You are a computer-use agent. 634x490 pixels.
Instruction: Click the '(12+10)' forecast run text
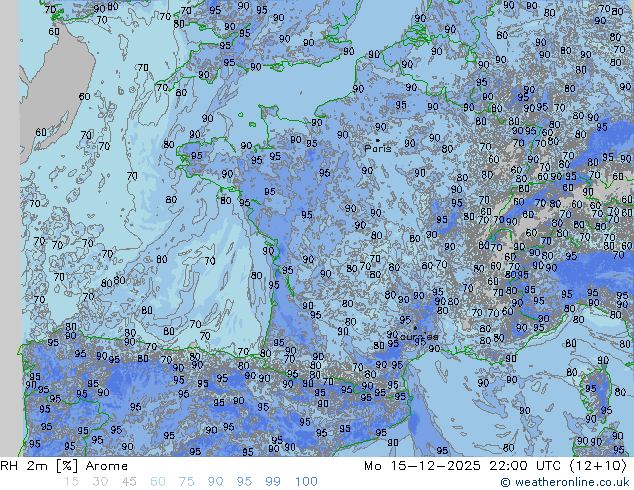[x=598, y=466]
